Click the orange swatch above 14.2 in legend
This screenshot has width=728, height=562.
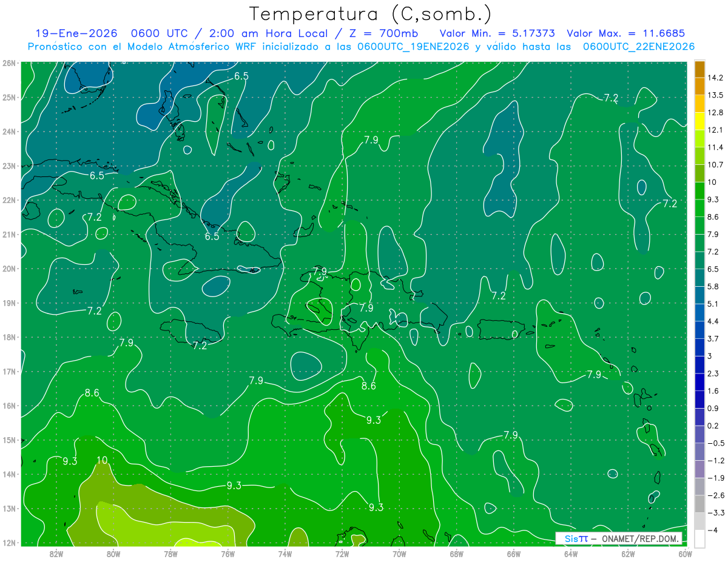pos(699,69)
